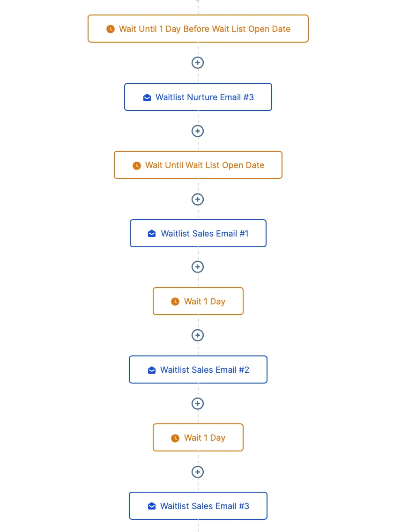Image resolution: width=401 pixels, height=532 pixels.
Task: Click clock icon in Wait Until 1 Day Before node
Action: [111, 29]
